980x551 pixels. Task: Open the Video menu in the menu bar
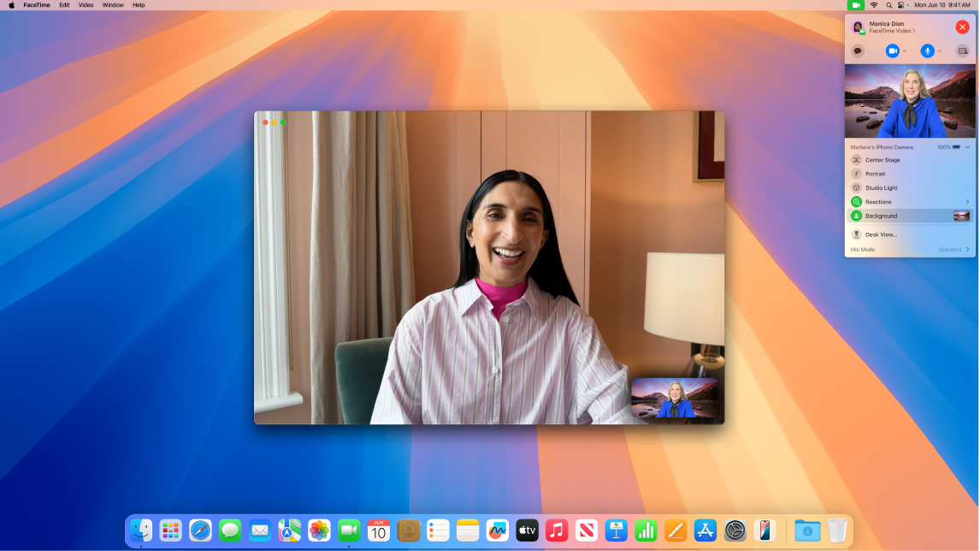[85, 4]
